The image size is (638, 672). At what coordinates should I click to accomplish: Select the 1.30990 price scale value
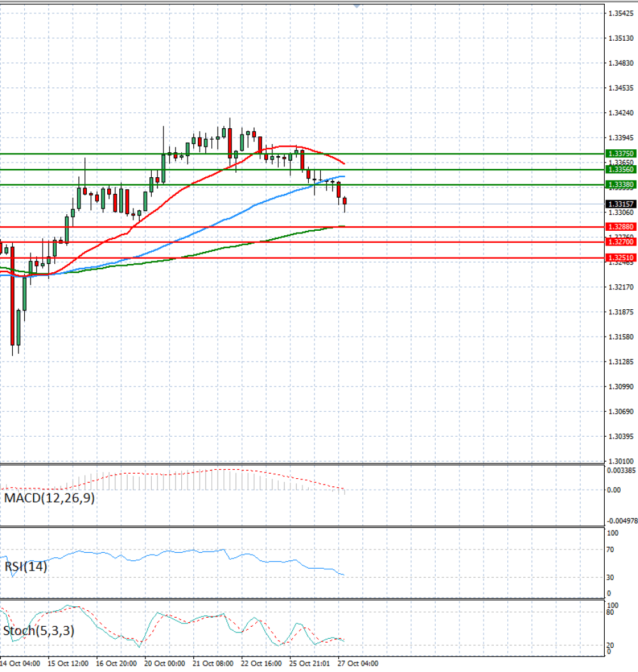621,386
